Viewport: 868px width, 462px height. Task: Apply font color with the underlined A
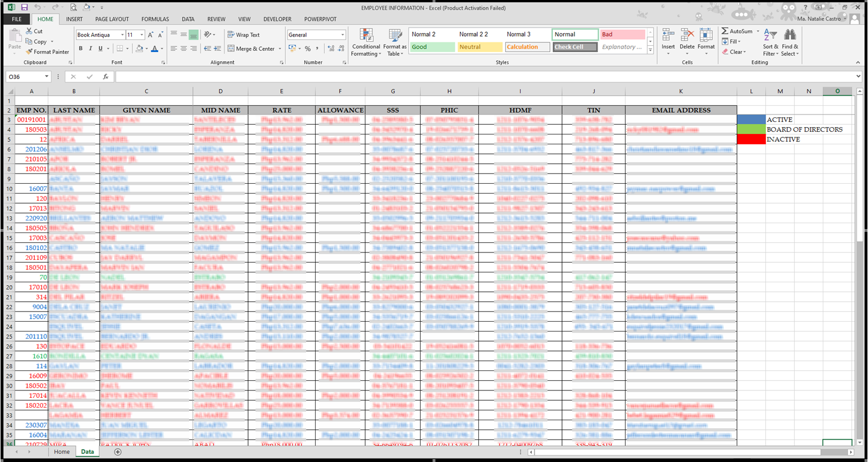pos(155,49)
